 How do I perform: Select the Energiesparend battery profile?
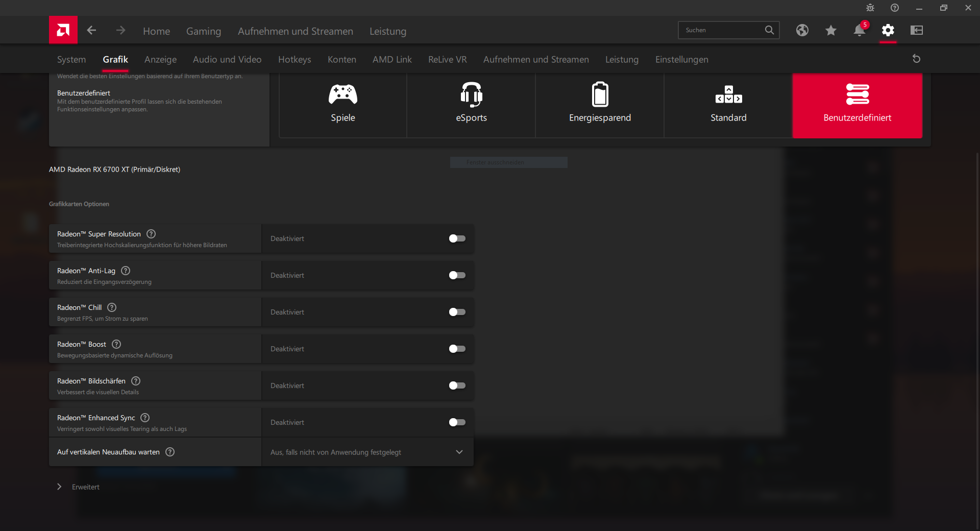600,106
